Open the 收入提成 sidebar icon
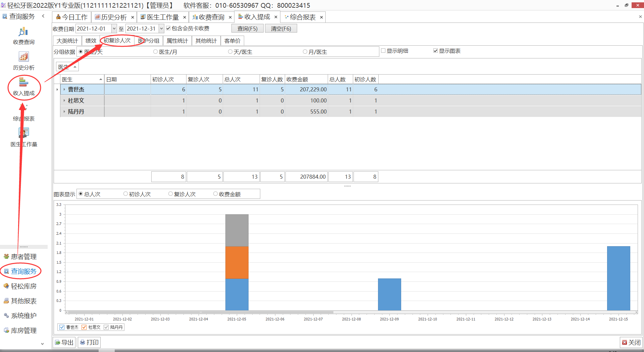Screen dimensions: 644x352 tap(23, 87)
